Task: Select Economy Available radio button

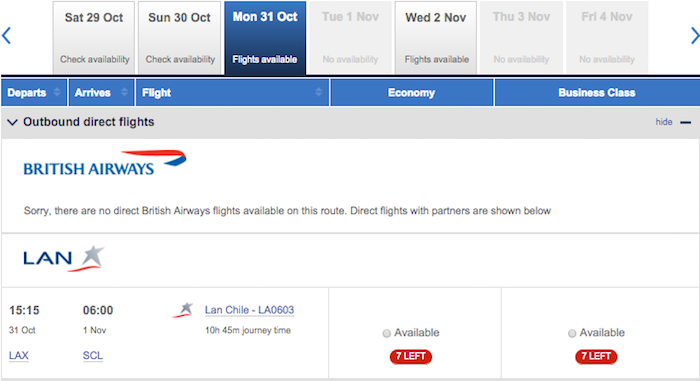Action: tap(387, 333)
